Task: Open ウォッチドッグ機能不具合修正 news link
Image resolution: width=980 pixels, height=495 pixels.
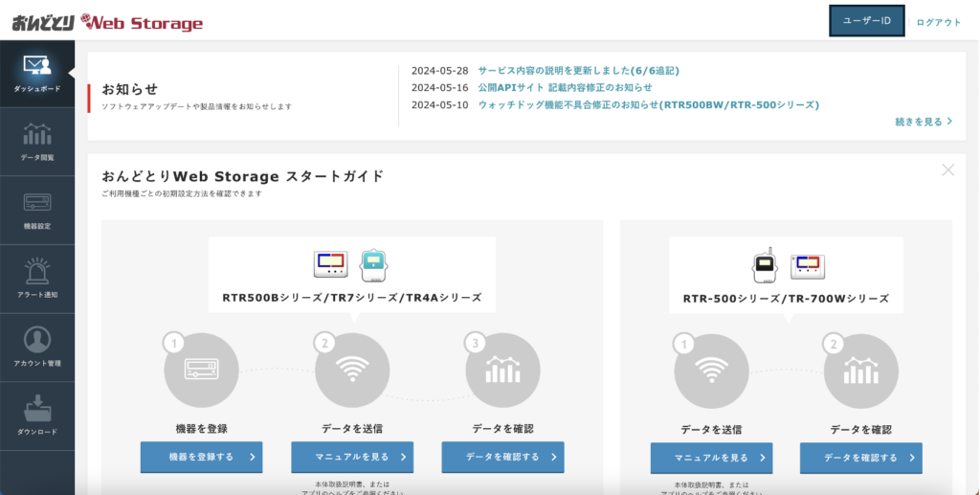Action: [648, 104]
